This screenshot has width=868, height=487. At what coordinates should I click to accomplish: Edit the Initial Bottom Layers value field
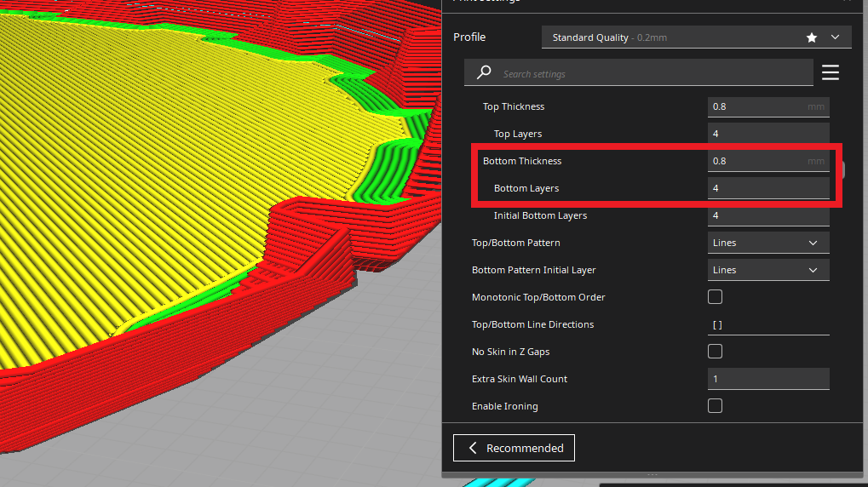(x=768, y=215)
